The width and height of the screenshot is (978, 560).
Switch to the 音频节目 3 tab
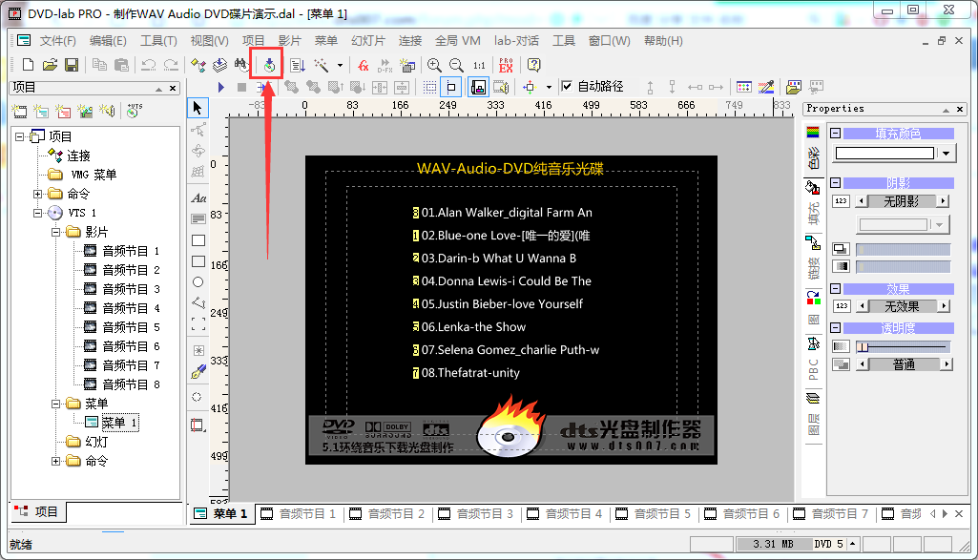[476, 513]
